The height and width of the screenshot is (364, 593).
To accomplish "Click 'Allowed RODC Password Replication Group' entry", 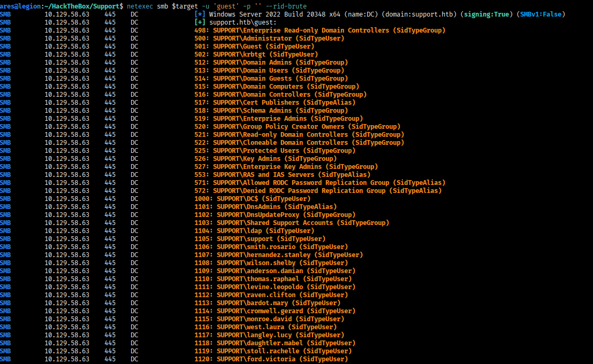I will click(320, 183).
